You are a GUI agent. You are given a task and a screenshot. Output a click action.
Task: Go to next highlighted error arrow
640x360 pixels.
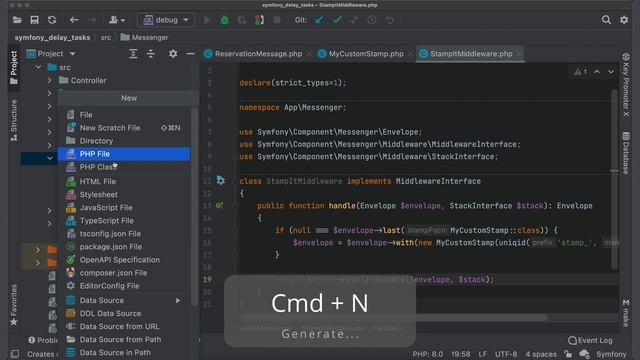coord(611,72)
